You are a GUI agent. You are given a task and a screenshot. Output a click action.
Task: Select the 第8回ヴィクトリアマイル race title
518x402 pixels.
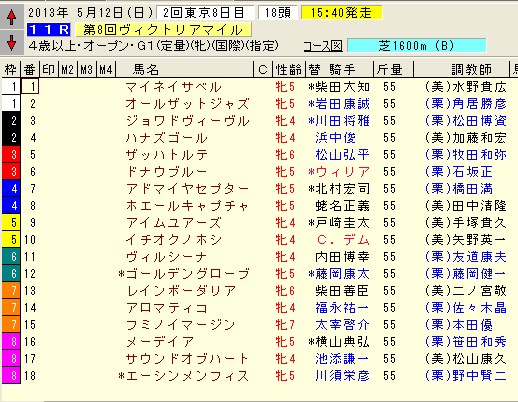[163, 30]
